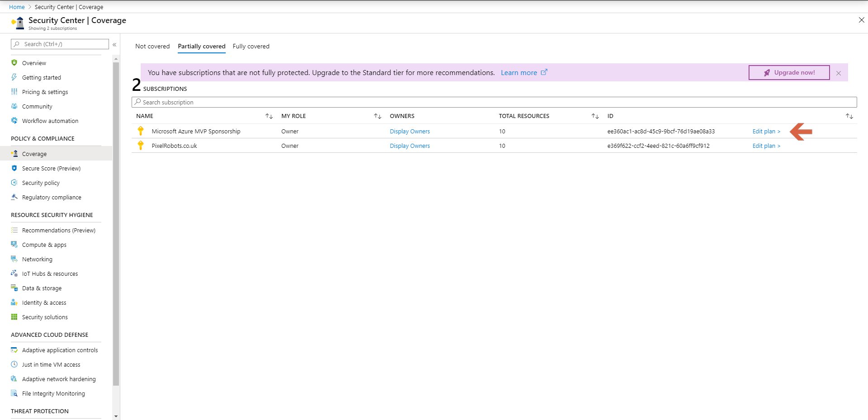Sort by MY ROLE column arrows
Image resolution: width=868 pixels, height=420 pixels.
click(378, 116)
